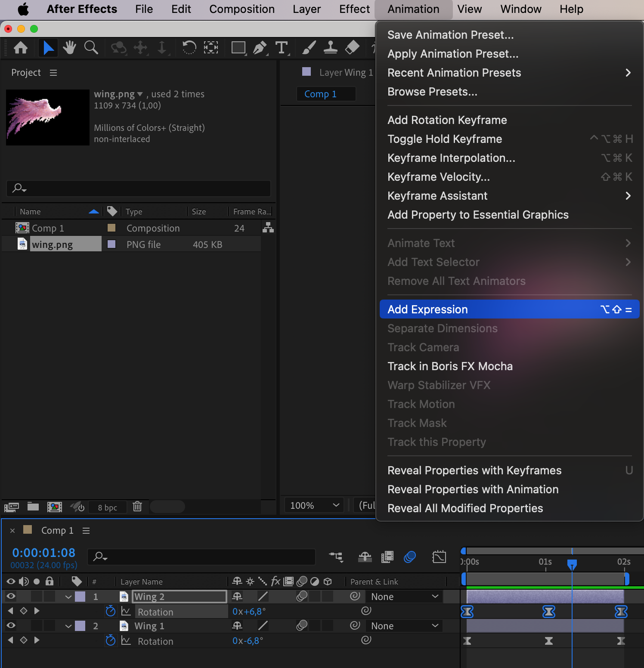Select the Rotation tool

coord(189,47)
